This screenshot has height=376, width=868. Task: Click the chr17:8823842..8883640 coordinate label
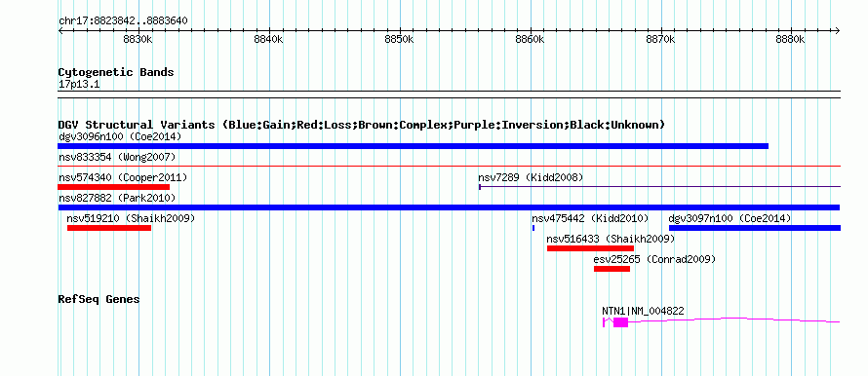pyautogui.click(x=123, y=21)
